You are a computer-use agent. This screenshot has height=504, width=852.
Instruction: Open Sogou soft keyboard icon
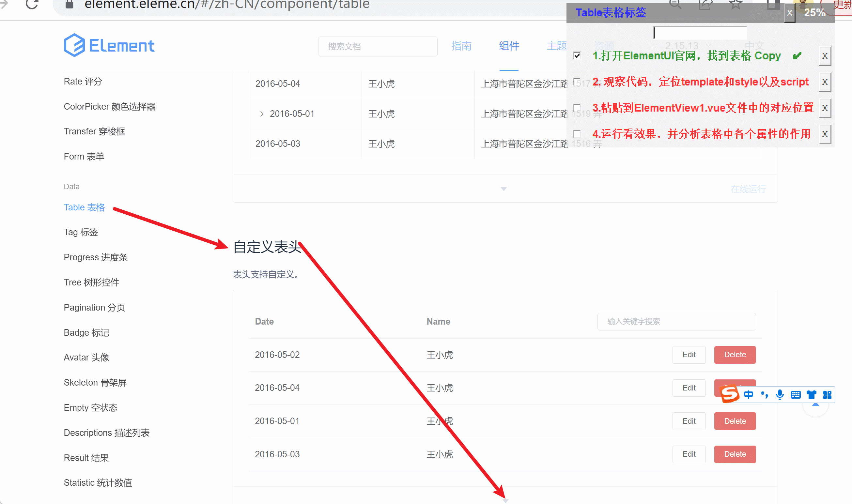click(x=796, y=395)
